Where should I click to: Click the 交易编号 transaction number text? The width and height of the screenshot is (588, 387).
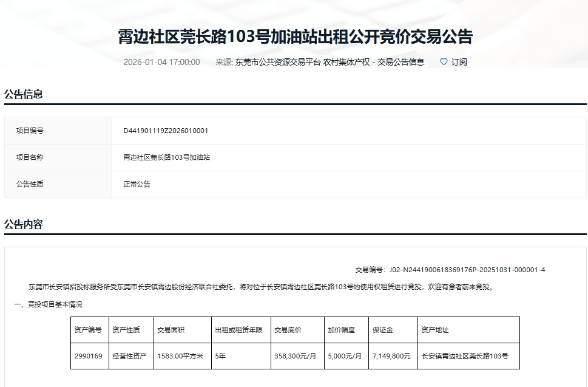pyautogui.click(x=450, y=270)
